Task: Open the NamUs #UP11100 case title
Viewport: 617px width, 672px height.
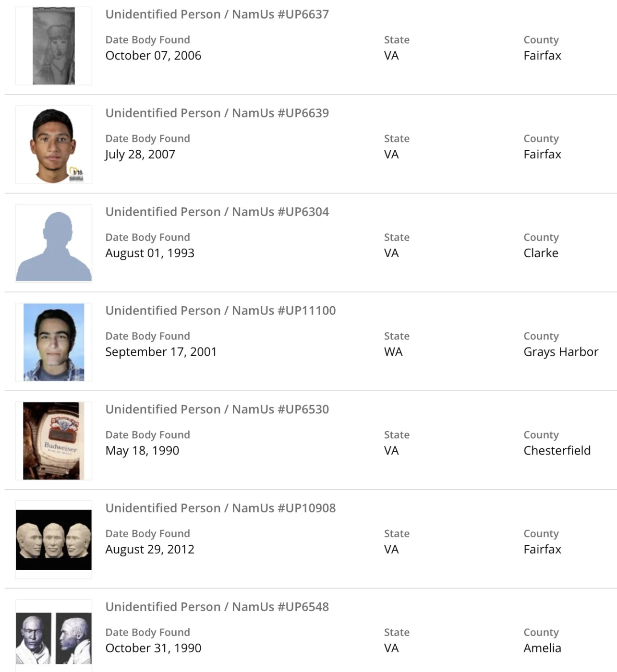Action: 220,311
